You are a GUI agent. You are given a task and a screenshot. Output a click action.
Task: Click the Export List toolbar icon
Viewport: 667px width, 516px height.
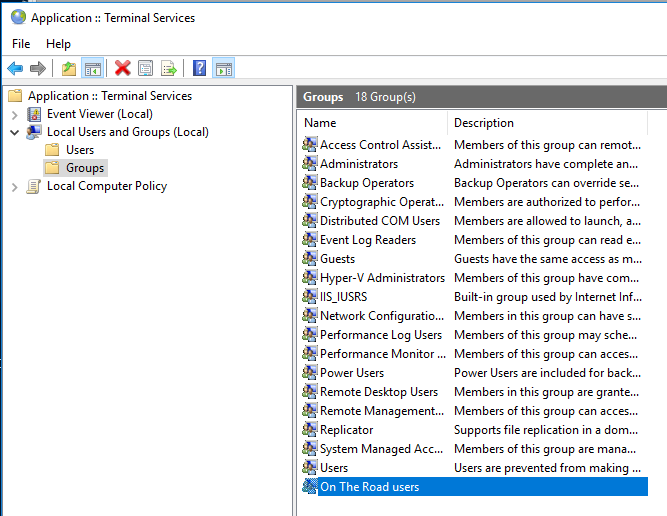coord(169,68)
